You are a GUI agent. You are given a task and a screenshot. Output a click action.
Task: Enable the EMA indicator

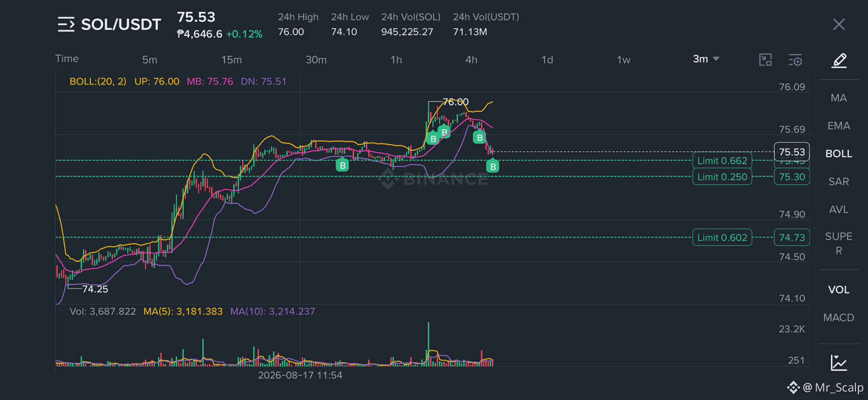point(839,126)
